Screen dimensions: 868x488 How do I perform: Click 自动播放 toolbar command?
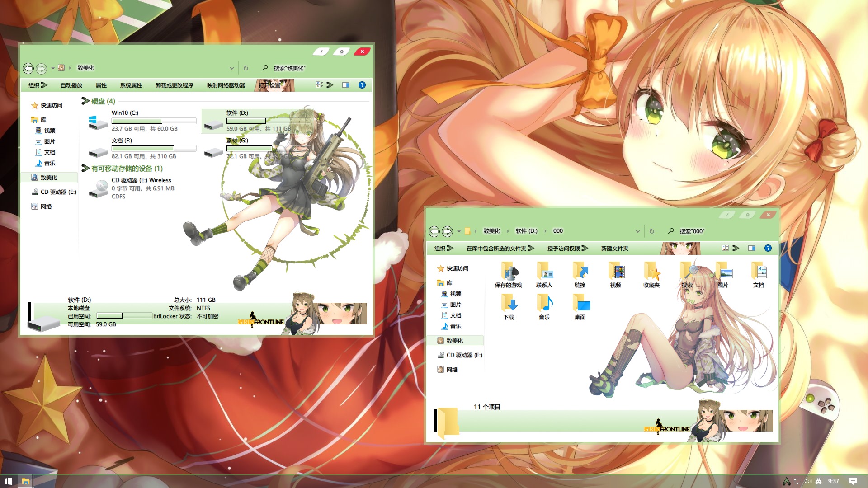pyautogui.click(x=71, y=85)
